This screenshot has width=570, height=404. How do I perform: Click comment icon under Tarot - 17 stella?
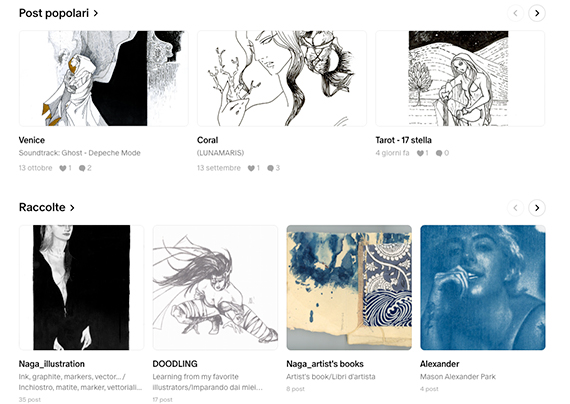[439, 153]
